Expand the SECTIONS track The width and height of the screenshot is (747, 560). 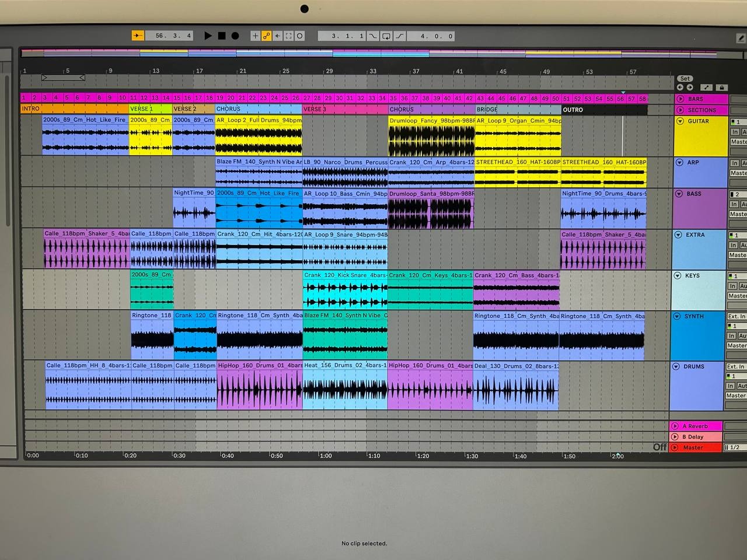point(680,110)
